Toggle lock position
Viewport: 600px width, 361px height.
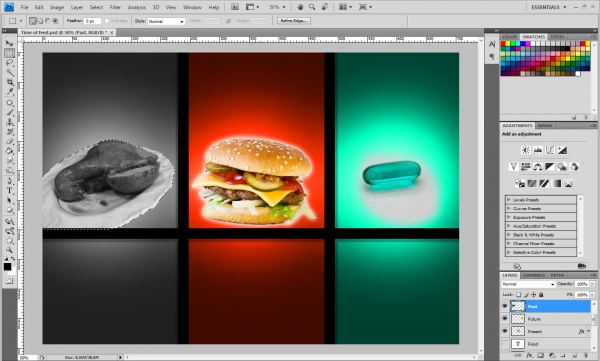click(533, 295)
